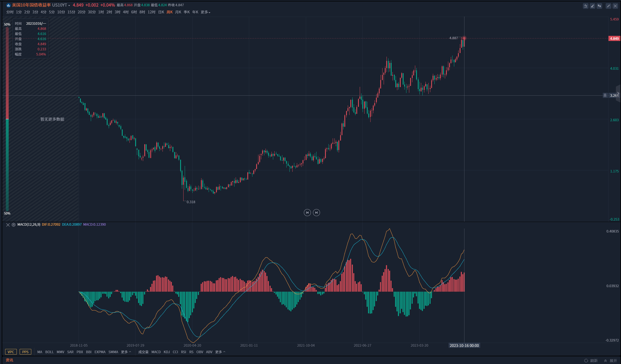
Task: Switch sub-chart indicator to KDJ
Action: tap(167, 352)
